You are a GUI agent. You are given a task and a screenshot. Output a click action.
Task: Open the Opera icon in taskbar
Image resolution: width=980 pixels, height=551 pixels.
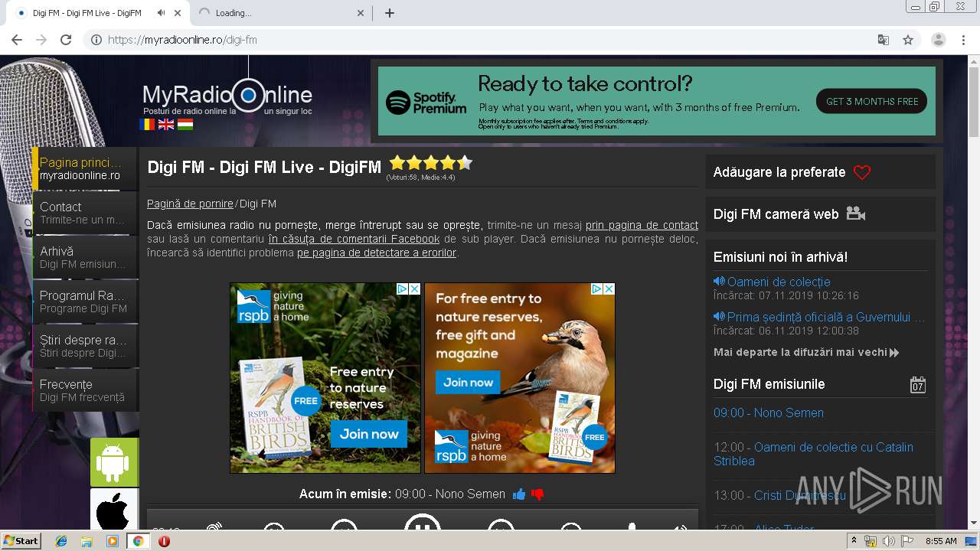coord(164,541)
